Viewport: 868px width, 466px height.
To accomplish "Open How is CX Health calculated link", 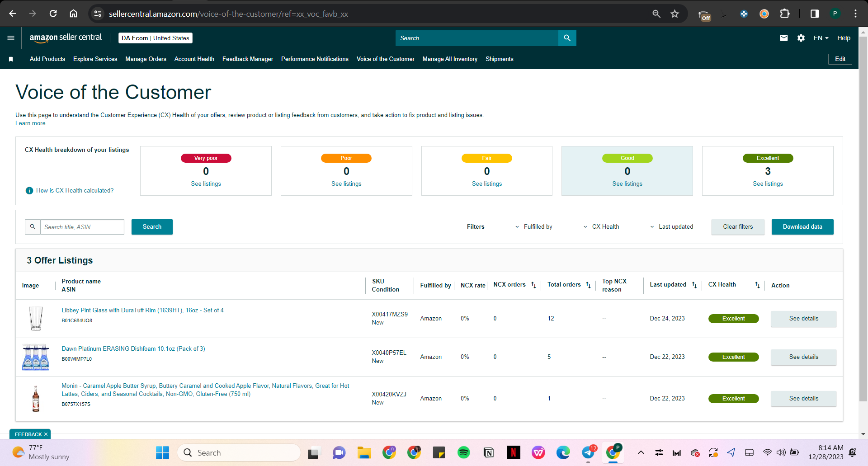I will tap(75, 191).
